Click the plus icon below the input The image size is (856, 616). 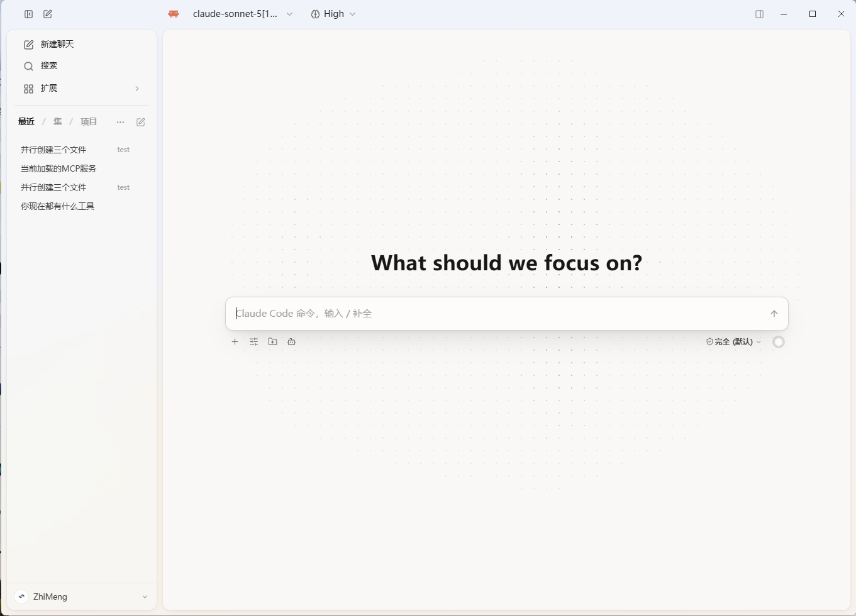235,342
